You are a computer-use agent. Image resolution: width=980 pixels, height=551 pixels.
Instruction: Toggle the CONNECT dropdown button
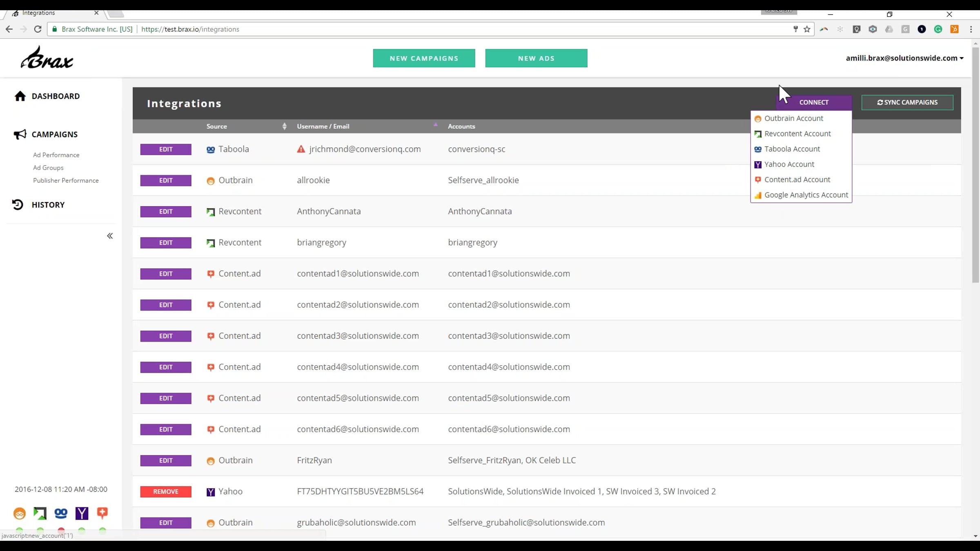click(x=814, y=102)
